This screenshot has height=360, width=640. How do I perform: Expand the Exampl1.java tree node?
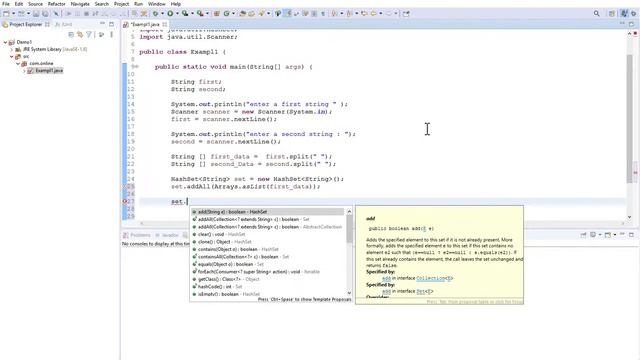pyautogui.click(x=24, y=71)
